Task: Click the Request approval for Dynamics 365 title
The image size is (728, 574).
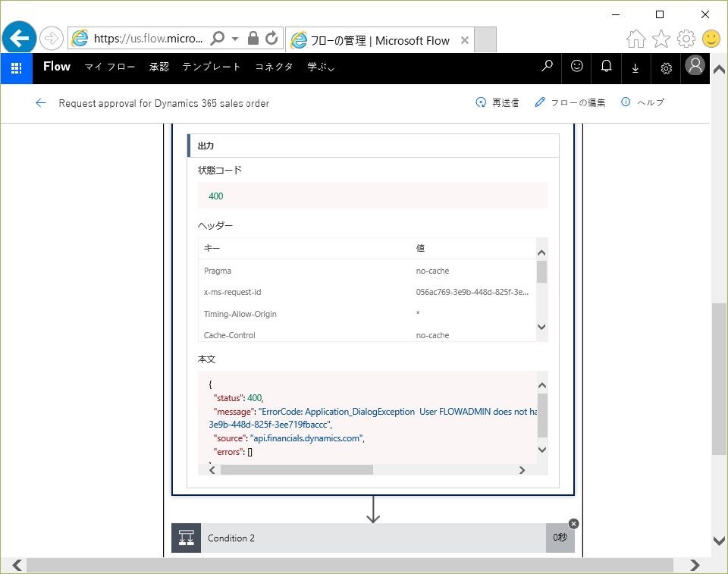Action: (x=164, y=103)
